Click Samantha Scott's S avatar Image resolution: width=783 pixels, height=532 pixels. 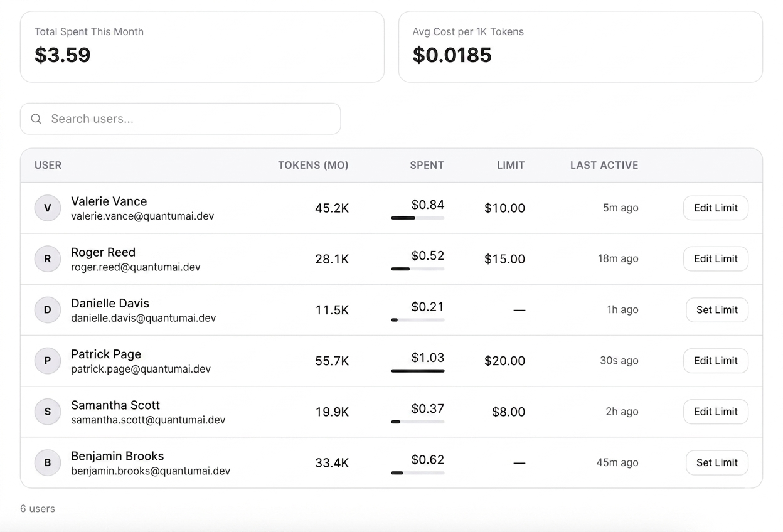[x=48, y=412]
